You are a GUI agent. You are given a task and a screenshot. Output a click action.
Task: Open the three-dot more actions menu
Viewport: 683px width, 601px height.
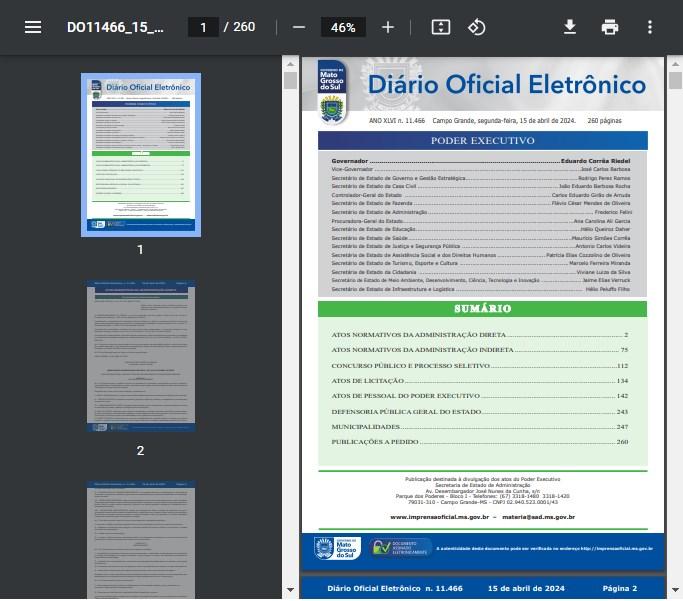(x=650, y=27)
